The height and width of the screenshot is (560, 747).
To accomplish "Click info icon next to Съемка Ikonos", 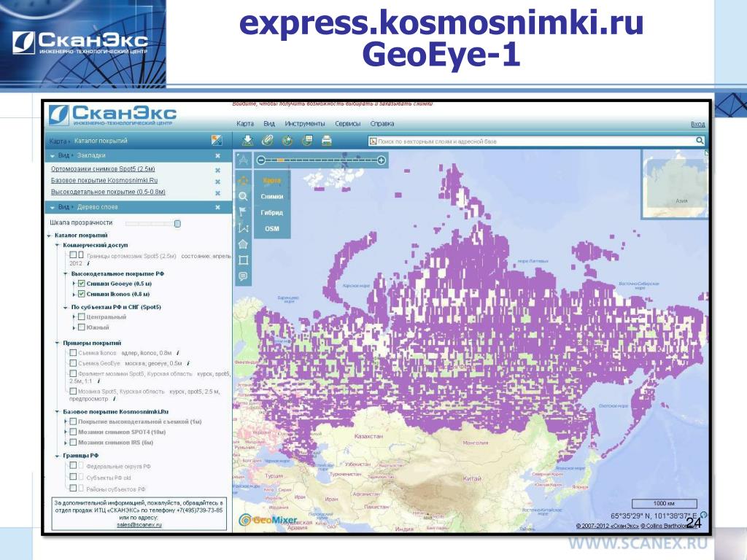I will coord(178,353).
